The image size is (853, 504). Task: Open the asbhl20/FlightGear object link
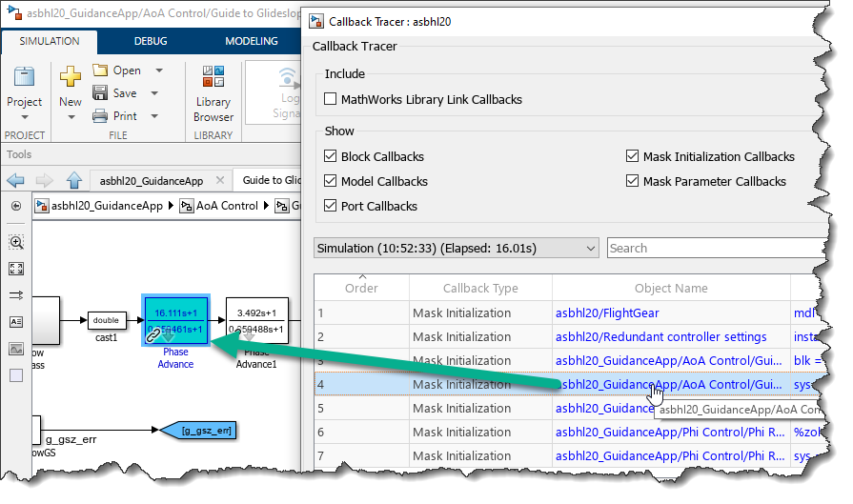[x=606, y=312]
